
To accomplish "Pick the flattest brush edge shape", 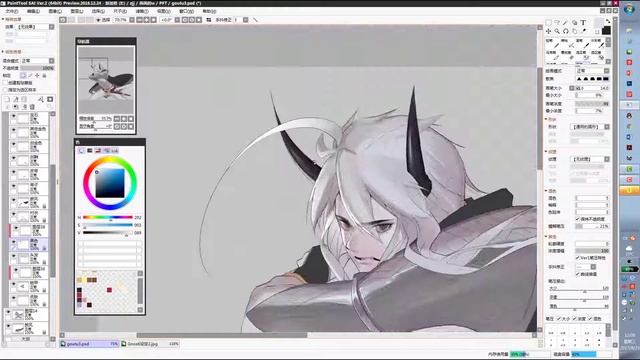I will [x=606, y=79].
